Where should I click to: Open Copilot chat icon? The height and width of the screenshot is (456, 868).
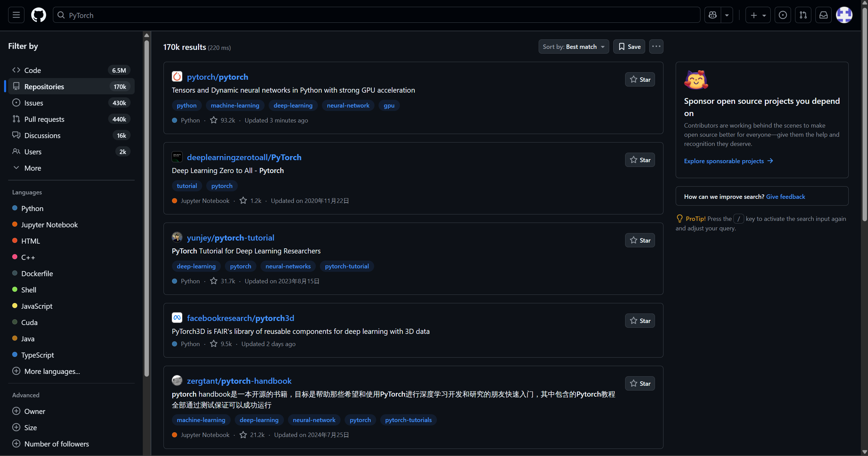(713, 15)
